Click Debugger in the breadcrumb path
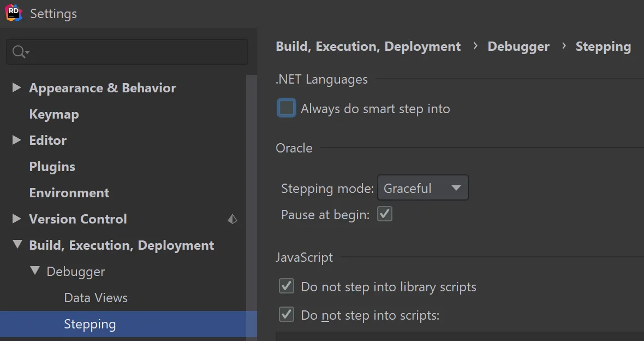The height and width of the screenshot is (341, 644). (x=518, y=47)
